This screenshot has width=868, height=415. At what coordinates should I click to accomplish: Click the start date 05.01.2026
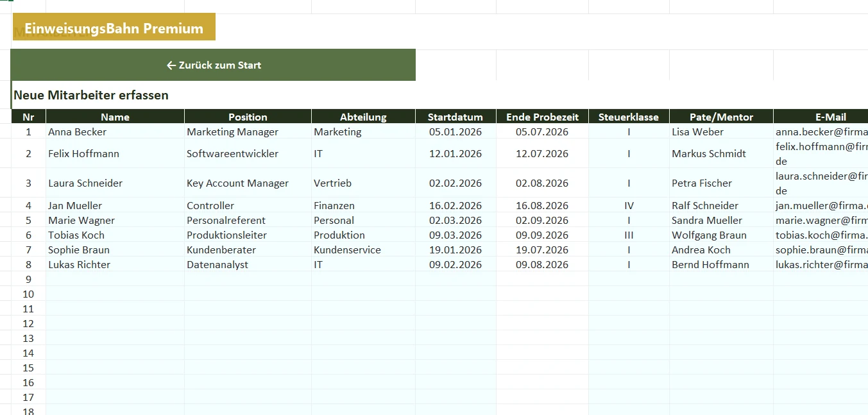click(x=455, y=131)
